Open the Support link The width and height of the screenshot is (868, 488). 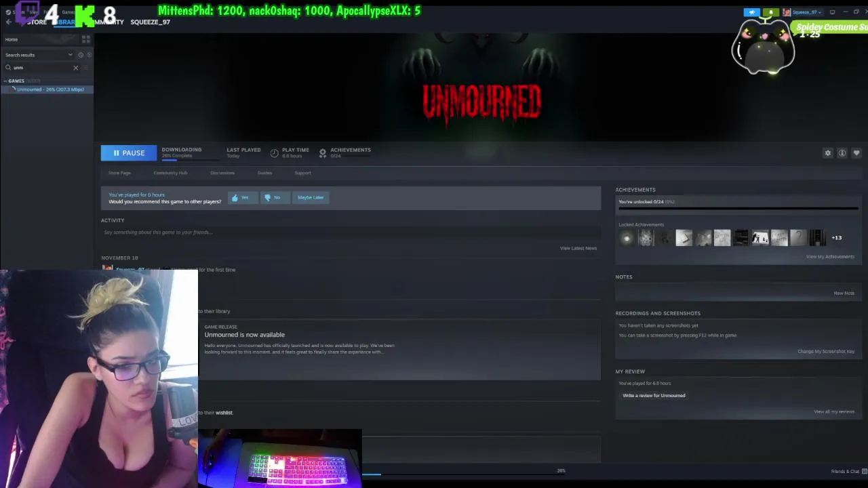click(x=302, y=173)
